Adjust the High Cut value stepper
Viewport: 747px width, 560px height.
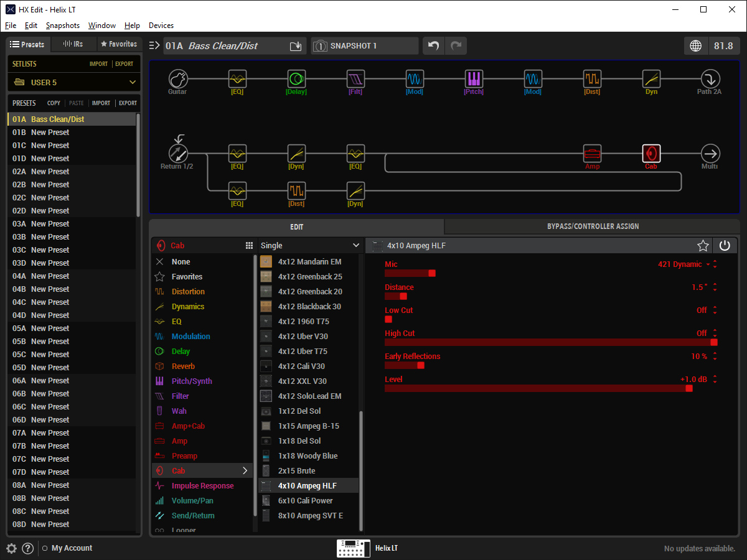click(x=715, y=334)
